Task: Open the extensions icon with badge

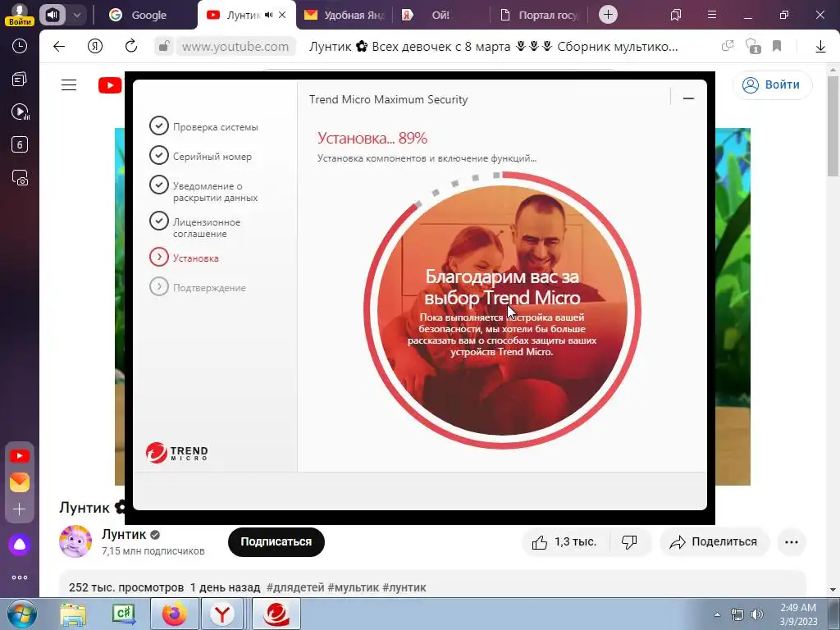Action: [x=753, y=47]
